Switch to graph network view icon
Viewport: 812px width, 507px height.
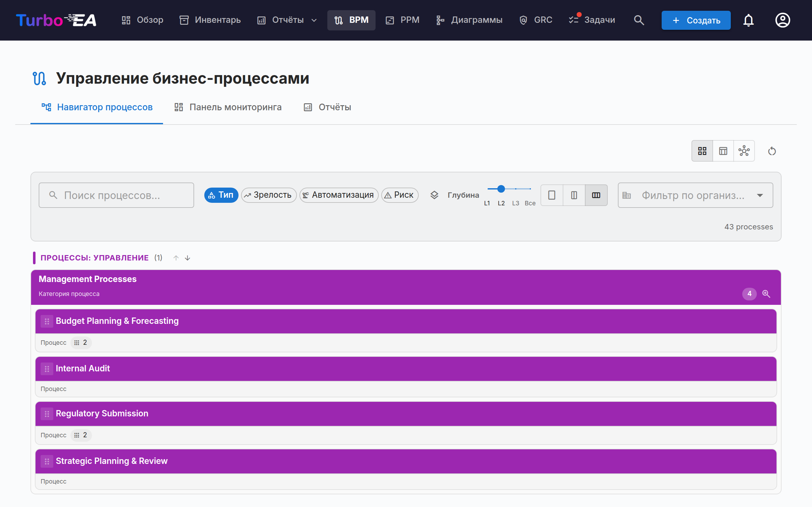tap(744, 151)
